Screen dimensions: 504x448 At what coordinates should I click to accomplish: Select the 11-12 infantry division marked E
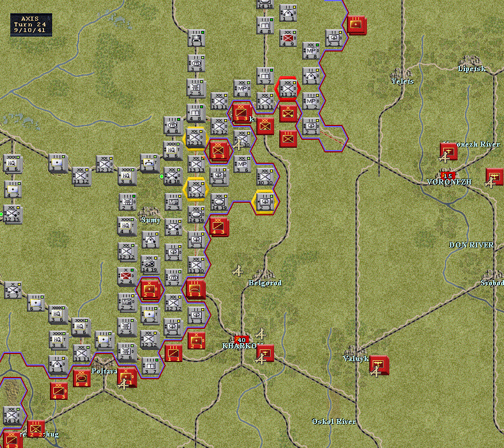[81, 176]
